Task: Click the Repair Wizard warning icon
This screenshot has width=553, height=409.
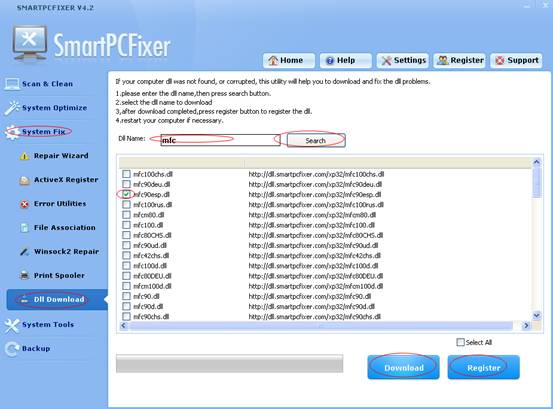Action: pyautogui.click(x=24, y=156)
